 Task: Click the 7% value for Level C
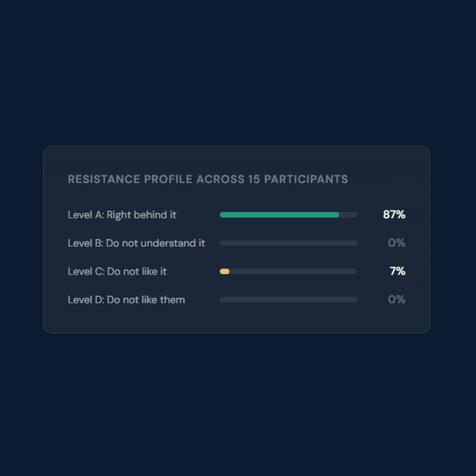397,271
